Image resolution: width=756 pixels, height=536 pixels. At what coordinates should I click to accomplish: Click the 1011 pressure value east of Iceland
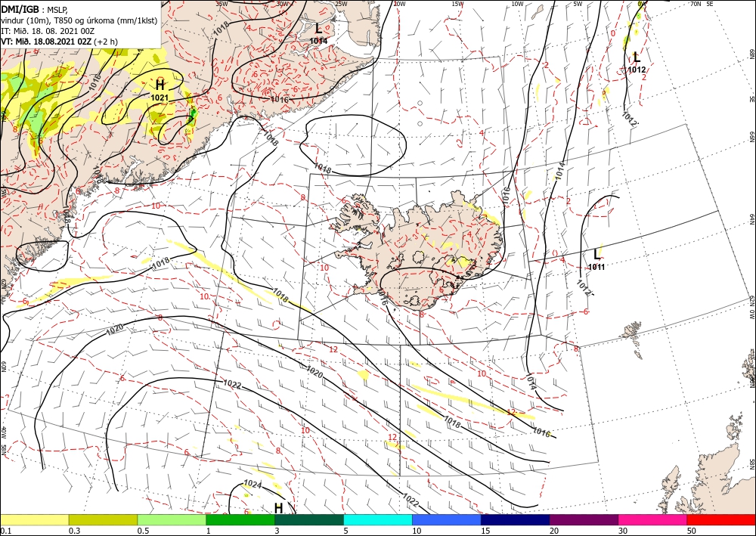(x=596, y=267)
